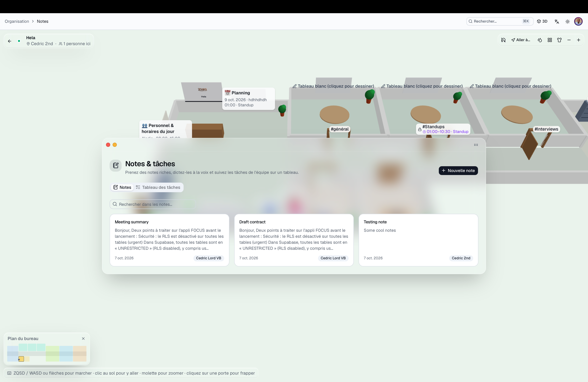
Task: Open the 'Aller à…' navigation menu
Action: click(521, 40)
